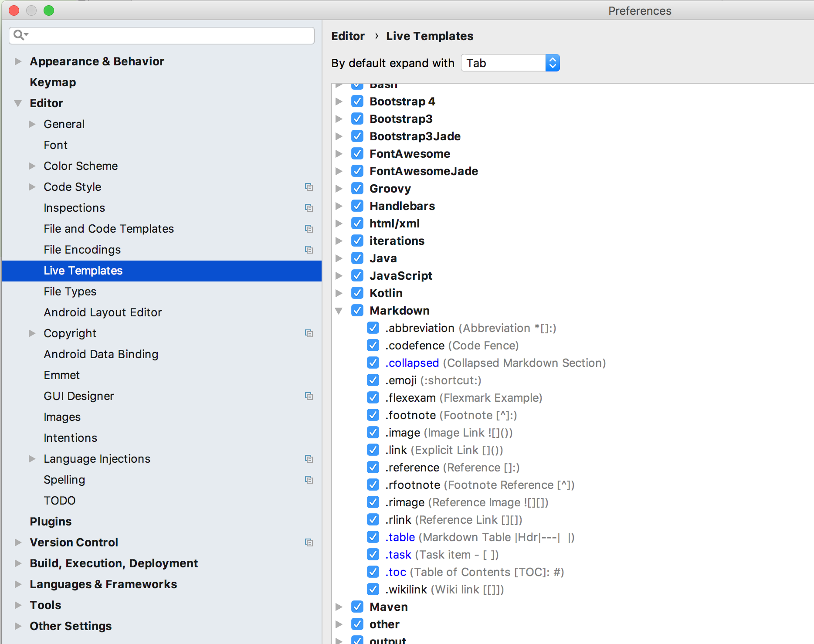Click the project-level icon beside GUI Designer
This screenshot has width=814, height=644.
[309, 396]
